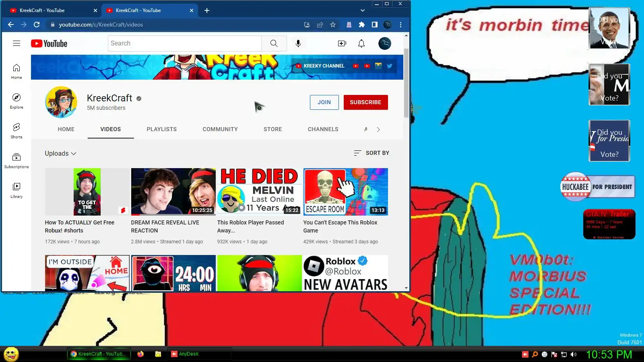644x362 pixels.
Task: Open the channel STORE tab
Action: [273, 129]
